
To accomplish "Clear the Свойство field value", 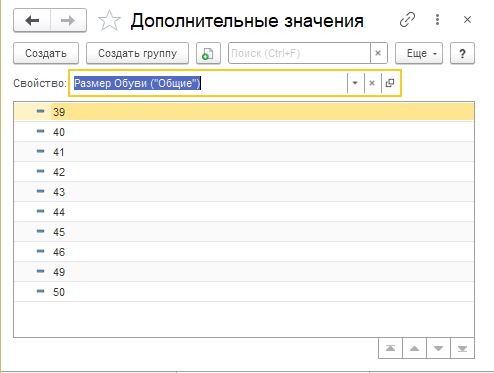I will [372, 83].
